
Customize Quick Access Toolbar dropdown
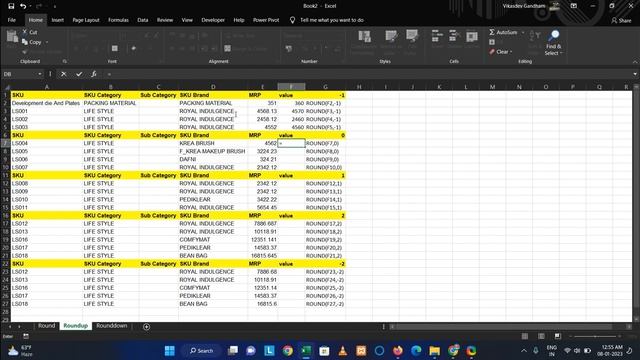point(55,6)
